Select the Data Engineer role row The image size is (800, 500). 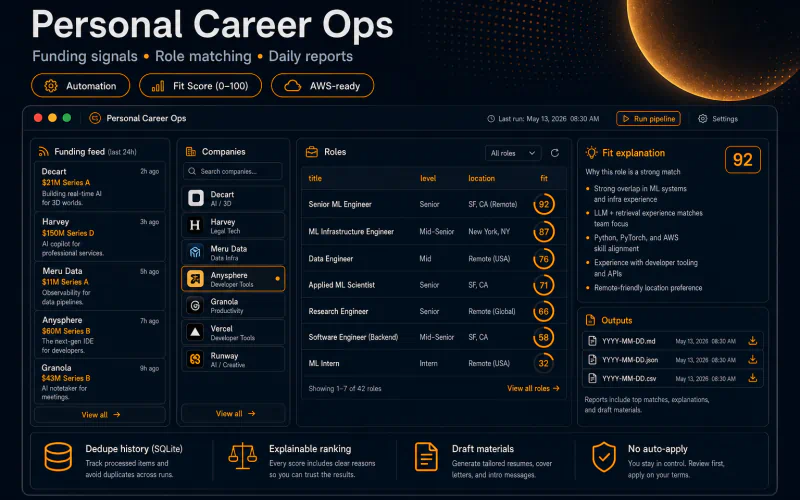(434, 259)
